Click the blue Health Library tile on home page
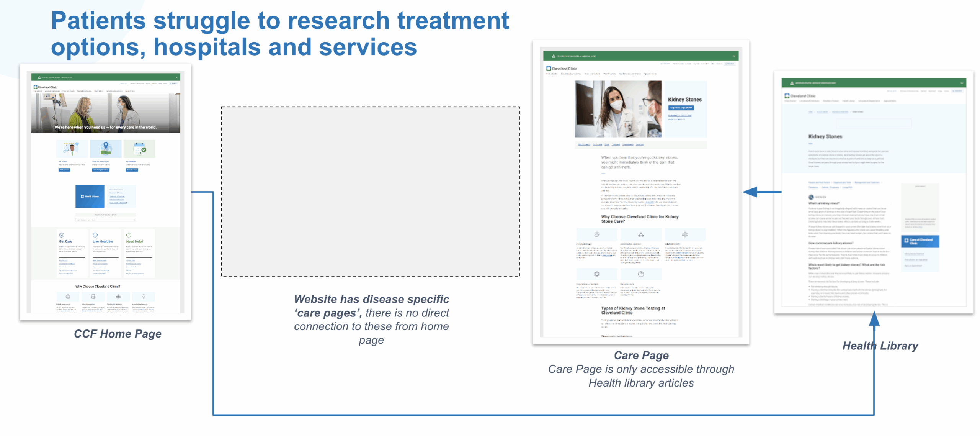Viewport: 980px width, 436px height. [x=90, y=197]
